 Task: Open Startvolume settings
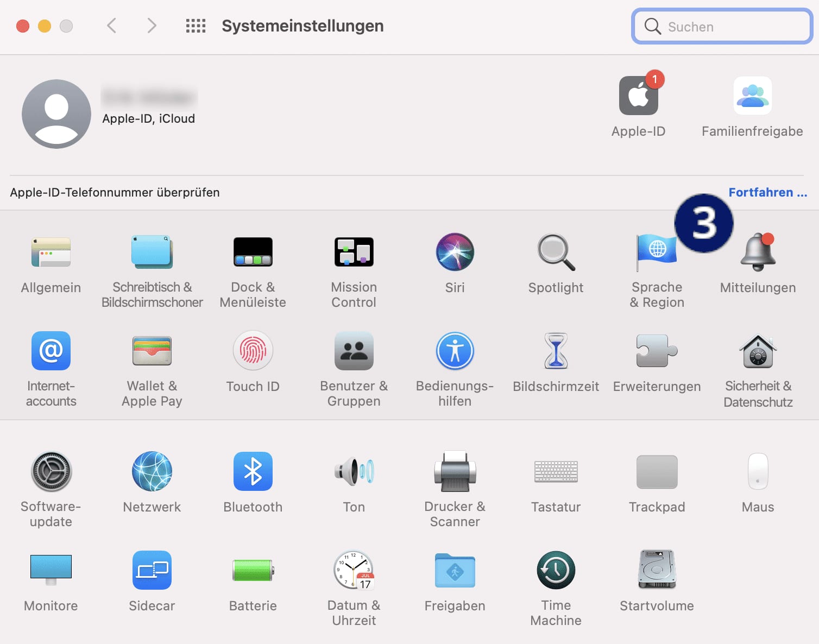[x=657, y=570]
